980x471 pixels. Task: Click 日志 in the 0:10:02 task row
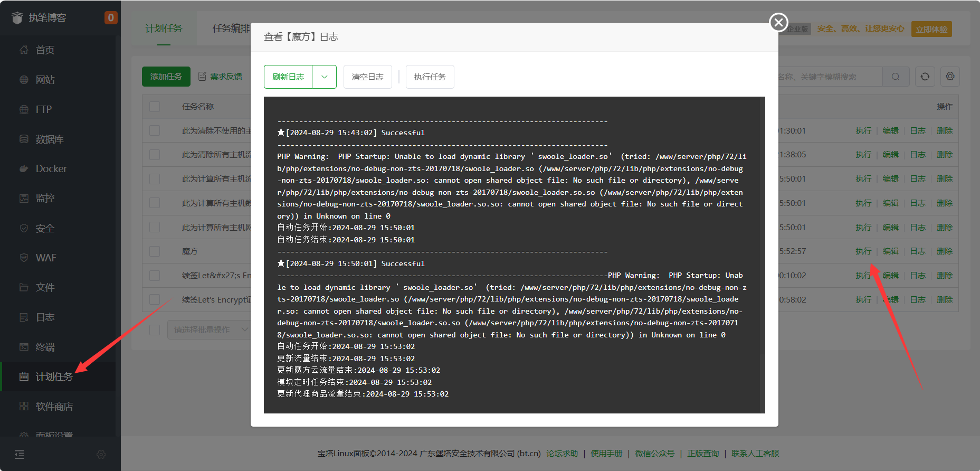coord(918,276)
